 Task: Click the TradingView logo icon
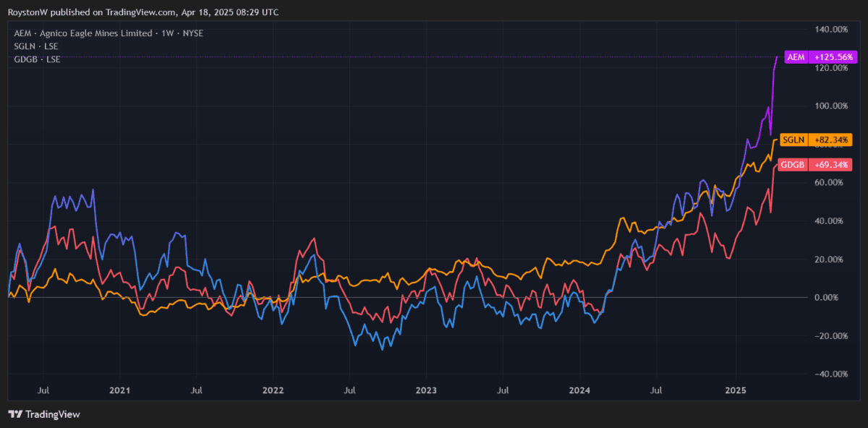pyautogui.click(x=14, y=414)
